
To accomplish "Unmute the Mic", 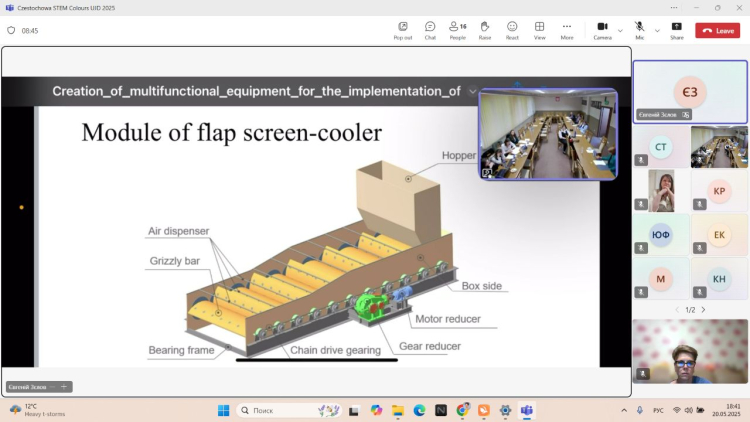I will coord(639,30).
